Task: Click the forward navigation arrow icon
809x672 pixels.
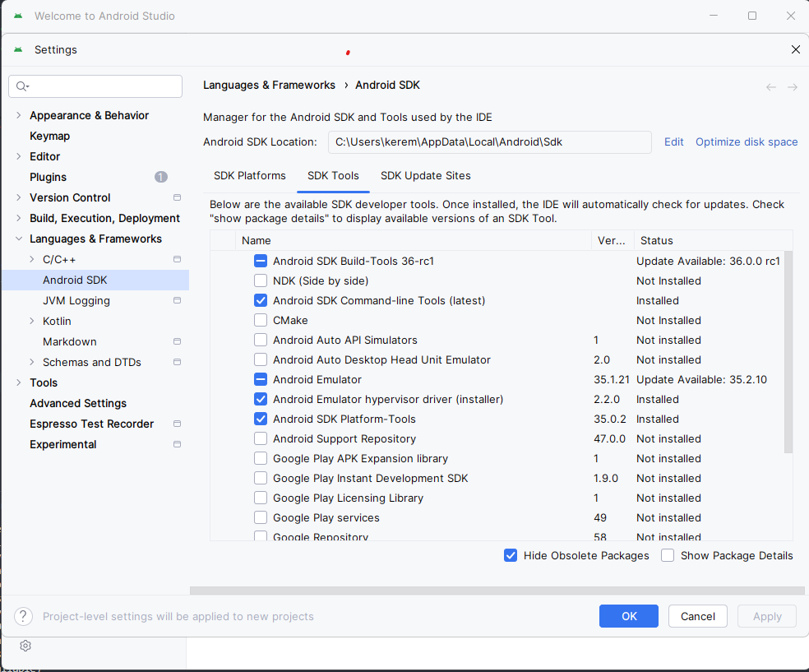Action: [792, 86]
